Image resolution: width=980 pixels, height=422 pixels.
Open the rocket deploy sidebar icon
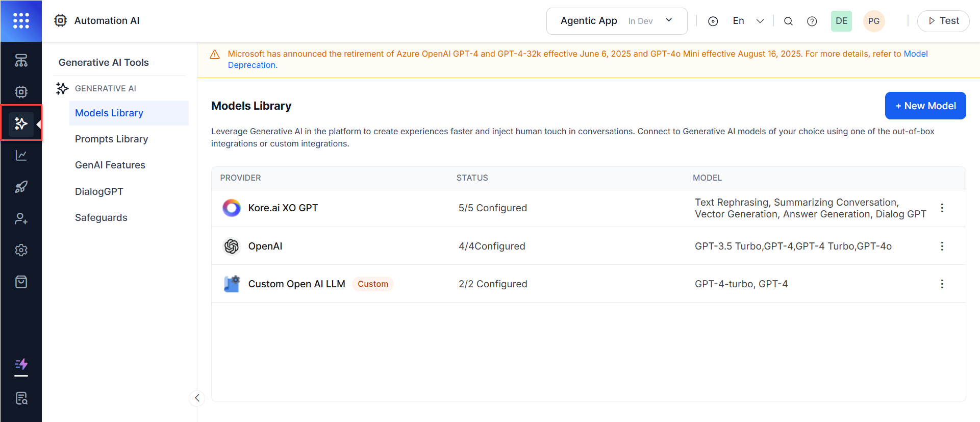tap(21, 187)
